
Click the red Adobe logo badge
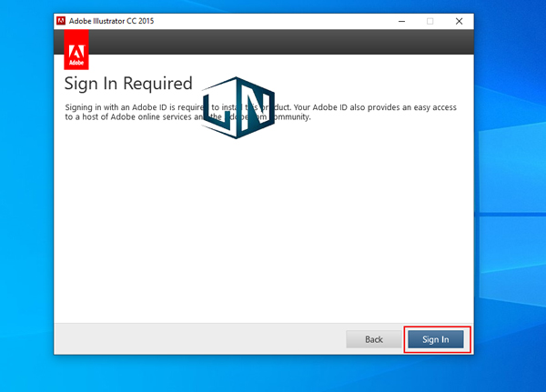point(76,50)
